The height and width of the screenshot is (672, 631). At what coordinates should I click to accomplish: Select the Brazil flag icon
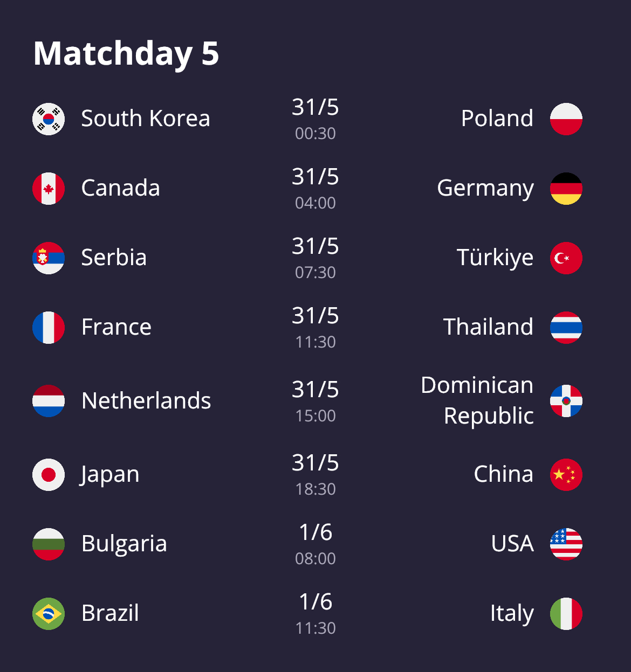49,614
